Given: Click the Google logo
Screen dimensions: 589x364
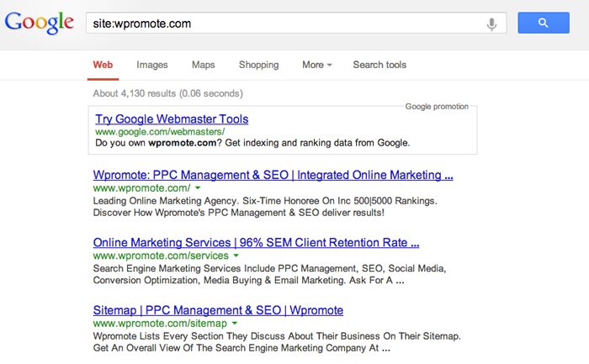Looking at the screenshot, I should point(39,23).
